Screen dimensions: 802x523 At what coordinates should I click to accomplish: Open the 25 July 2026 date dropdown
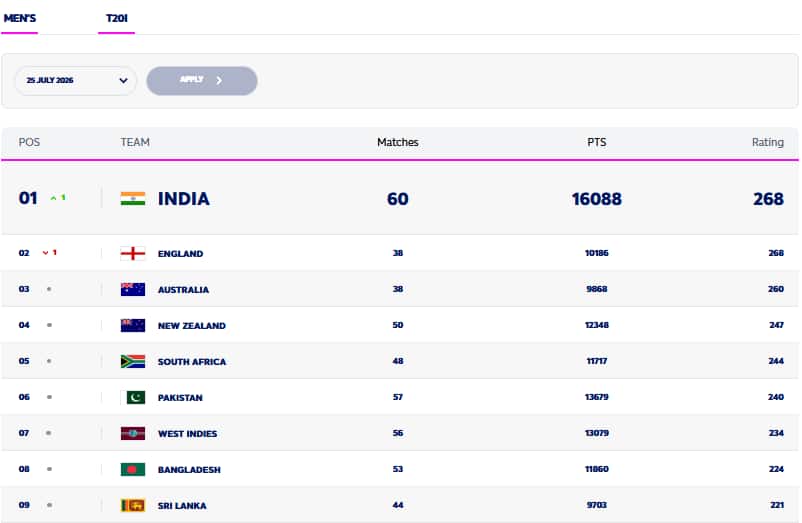coord(76,80)
